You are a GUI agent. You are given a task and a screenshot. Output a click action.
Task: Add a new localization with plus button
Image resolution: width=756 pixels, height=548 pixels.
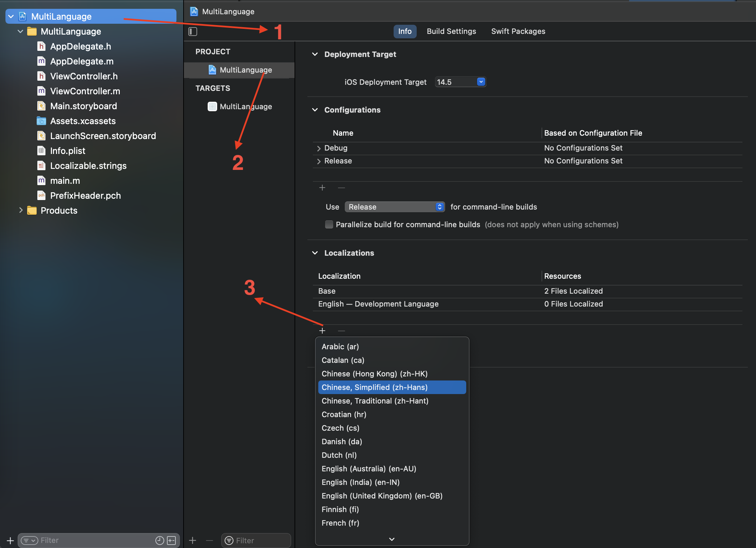[x=322, y=331]
